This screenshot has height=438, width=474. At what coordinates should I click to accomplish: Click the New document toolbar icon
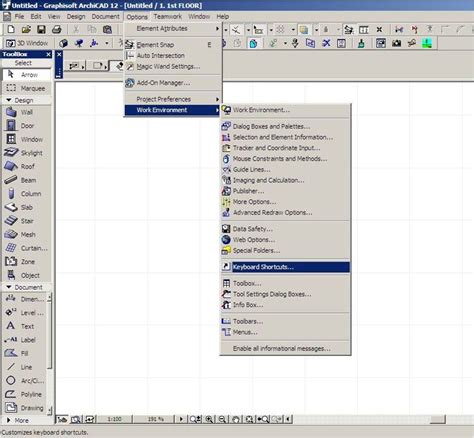click(11, 29)
